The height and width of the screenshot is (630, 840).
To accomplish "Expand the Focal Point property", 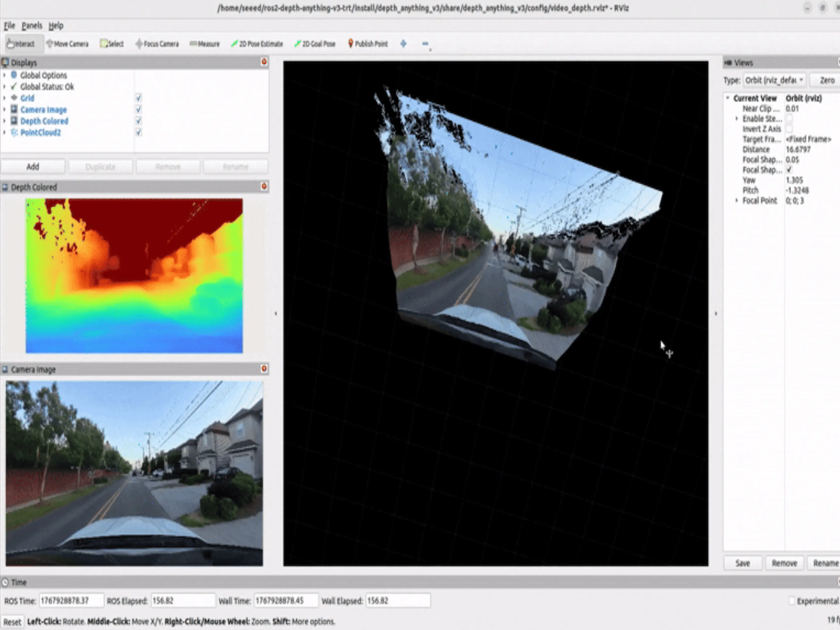I will (737, 201).
